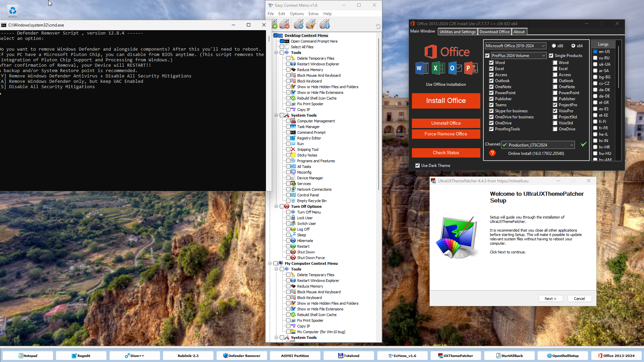This screenshot has width=644, height=362.
Task: Click the Office 2013-2024 taskbar button
Action: point(616,356)
